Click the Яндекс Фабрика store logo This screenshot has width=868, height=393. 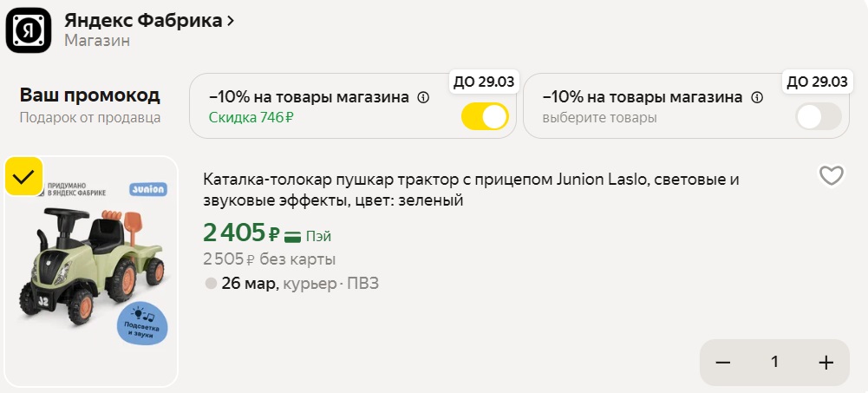click(29, 30)
